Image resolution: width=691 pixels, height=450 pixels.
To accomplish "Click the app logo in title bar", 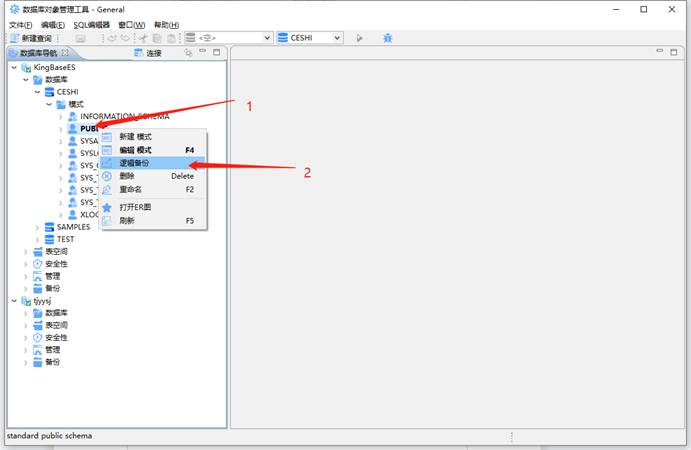I will [x=15, y=9].
